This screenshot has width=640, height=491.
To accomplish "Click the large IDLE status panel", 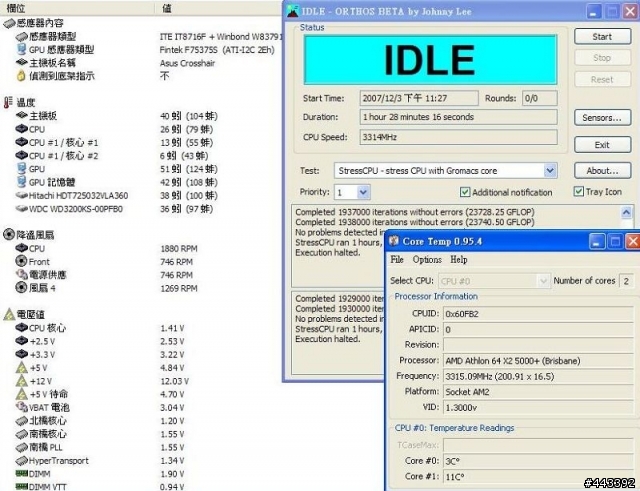I will point(430,60).
